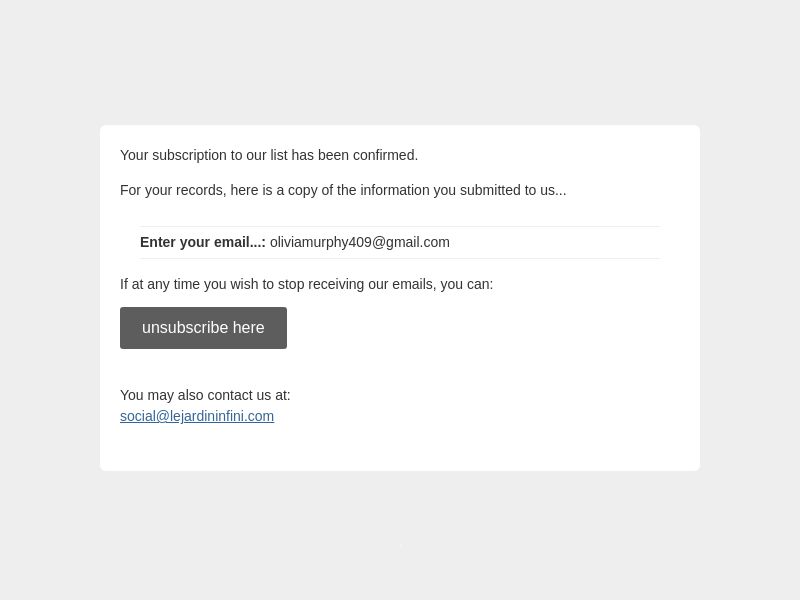Viewport: 800px width, 600px height.
Task: Click the 'stop receiving our emails' sentence
Action: pos(306,284)
